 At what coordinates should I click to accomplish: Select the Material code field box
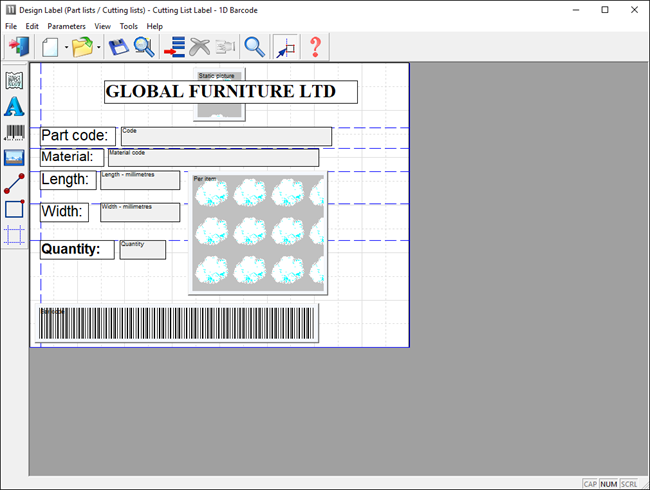[213, 158]
